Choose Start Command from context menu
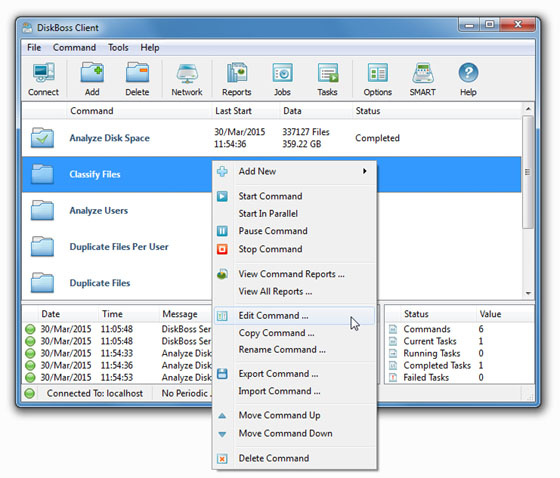The height and width of the screenshot is (478, 560). pos(295,196)
